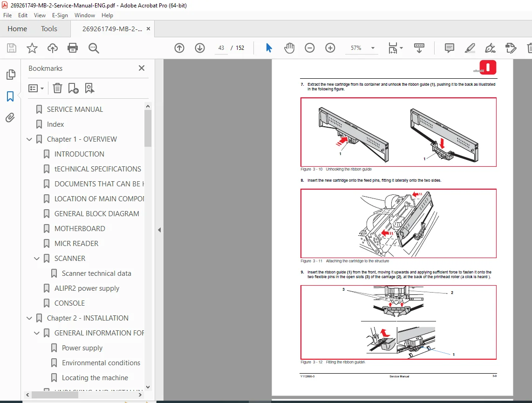532x403 pixels.
Task: Add a sticky note comment
Action: pos(449,48)
